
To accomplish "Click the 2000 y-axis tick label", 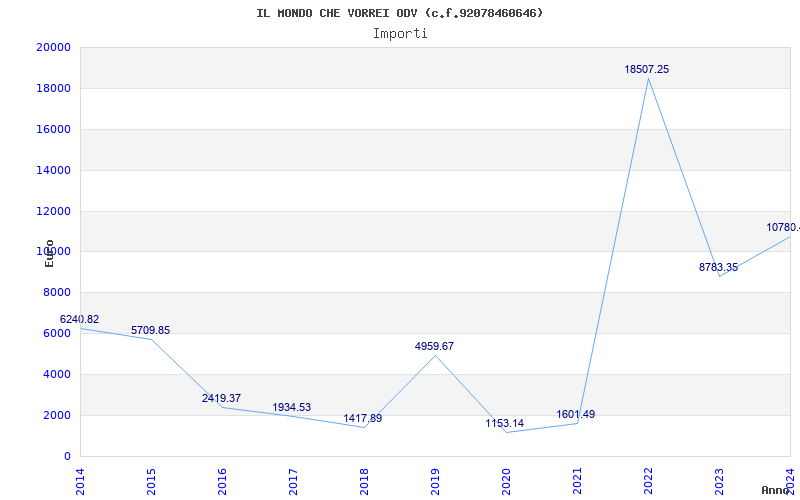I will pyautogui.click(x=57, y=415).
